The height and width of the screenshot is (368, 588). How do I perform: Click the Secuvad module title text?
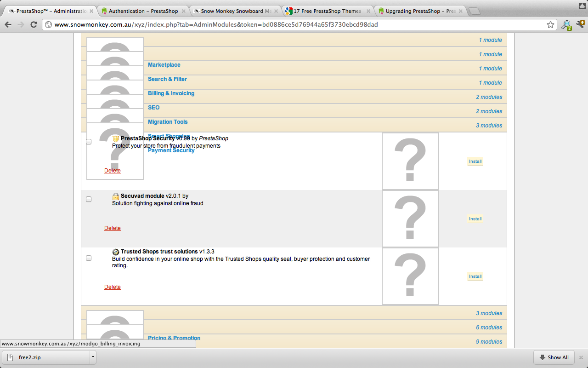pos(142,196)
